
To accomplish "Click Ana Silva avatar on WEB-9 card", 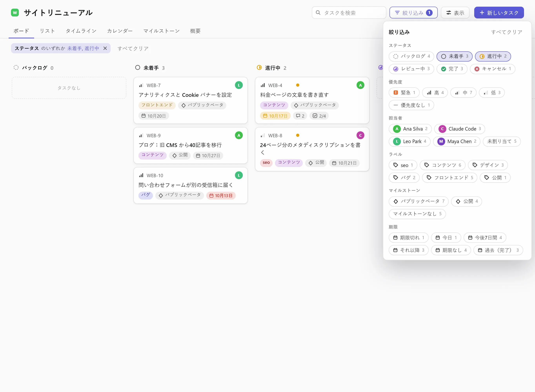I will (x=238, y=135).
